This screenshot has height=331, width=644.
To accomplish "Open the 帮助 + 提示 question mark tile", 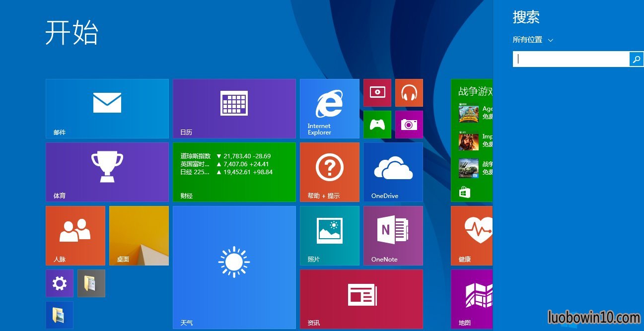I will (x=330, y=172).
